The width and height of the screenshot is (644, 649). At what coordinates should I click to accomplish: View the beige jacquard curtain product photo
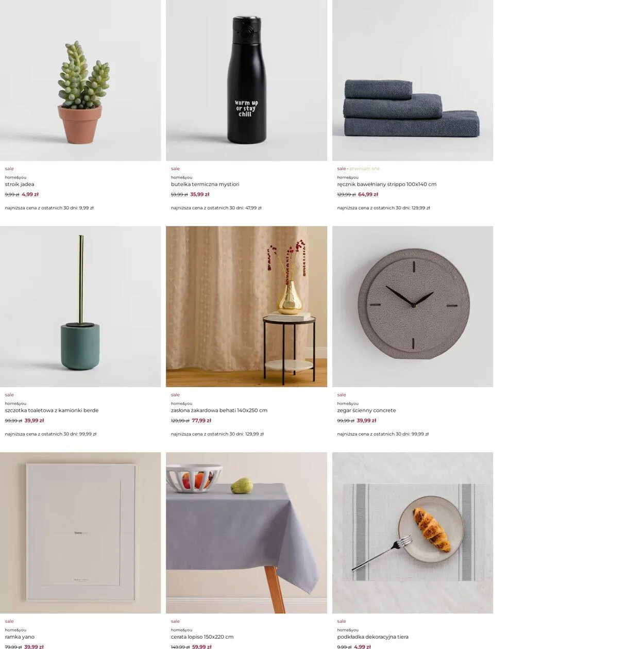click(x=246, y=307)
